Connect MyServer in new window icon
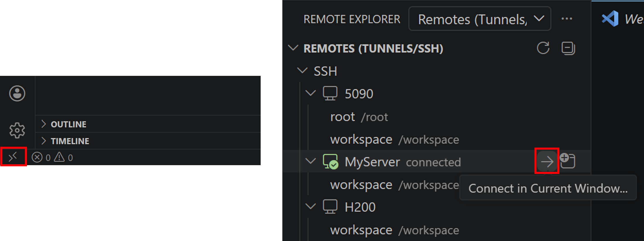The width and height of the screenshot is (644, 241). [568, 161]
